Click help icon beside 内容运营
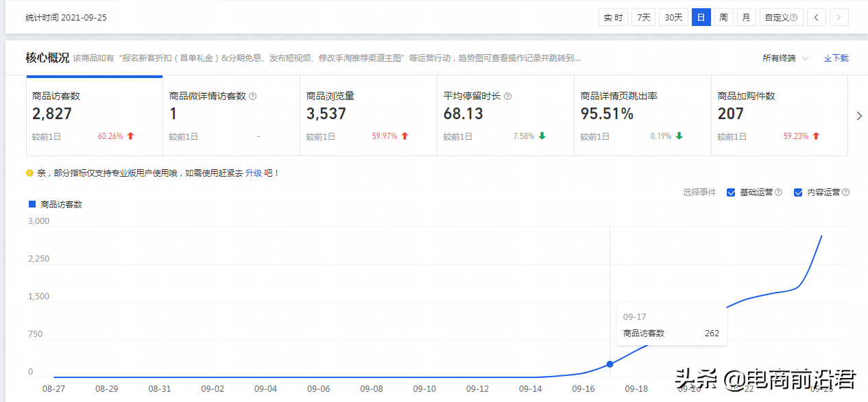The image size is (868, 402). click(845, 192)
